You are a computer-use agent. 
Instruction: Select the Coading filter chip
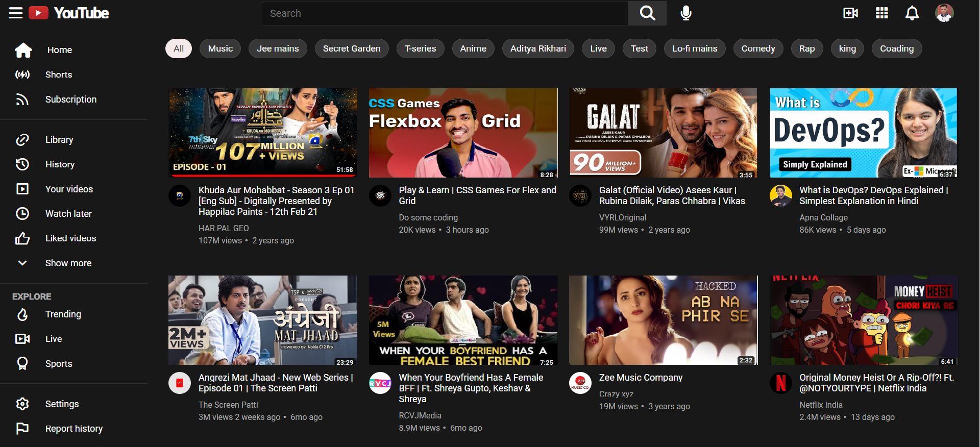coord(897,48)
